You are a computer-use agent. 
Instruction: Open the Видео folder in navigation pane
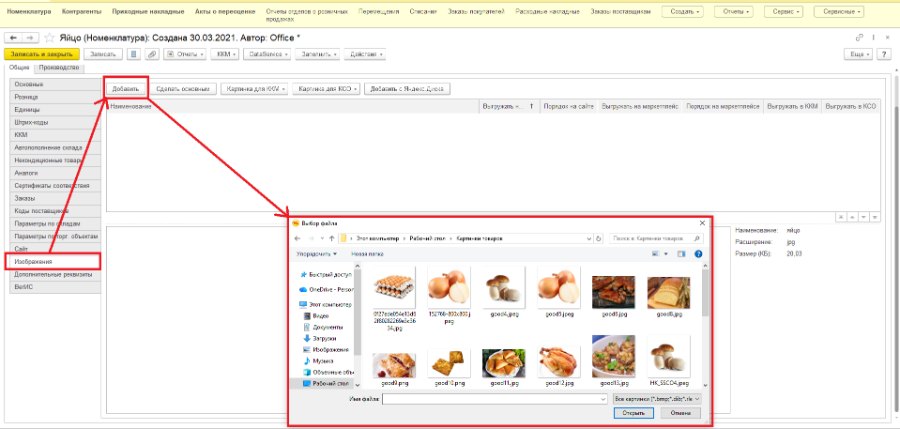pyautogui.click(x=316, y=316)
